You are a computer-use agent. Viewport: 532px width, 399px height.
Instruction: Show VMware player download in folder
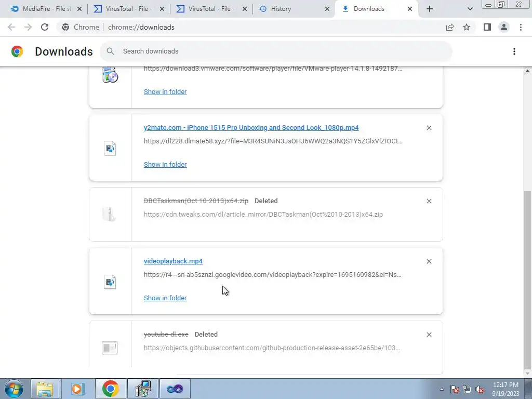[165, 91]
